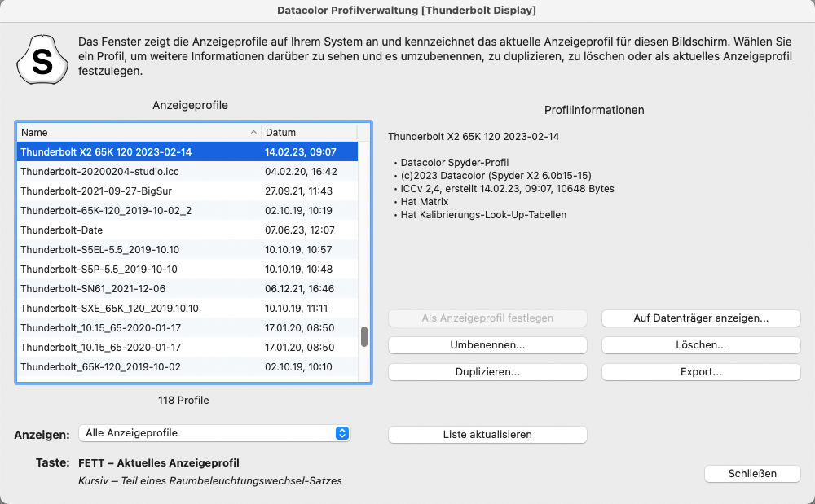Click date cell '10.10.19, 10:57'

pyautogui.click(x=298, y=250)
